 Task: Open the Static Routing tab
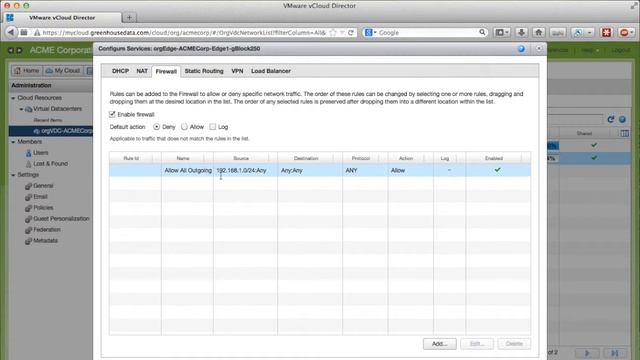(204, 71)
